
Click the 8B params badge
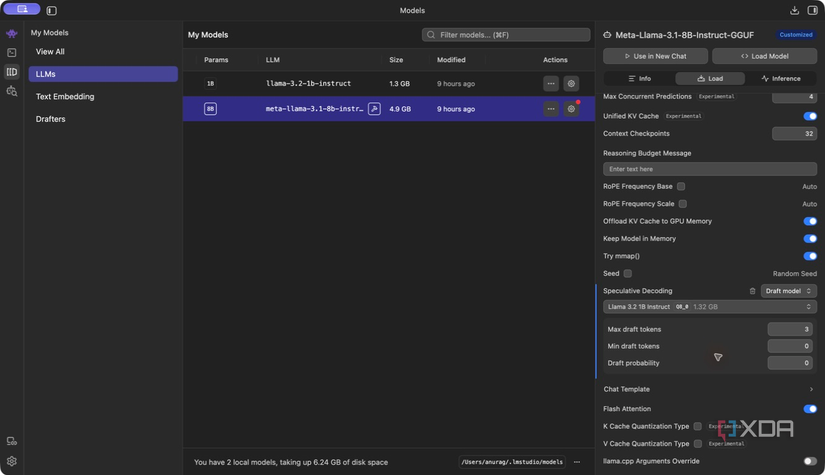pos(210,109)
